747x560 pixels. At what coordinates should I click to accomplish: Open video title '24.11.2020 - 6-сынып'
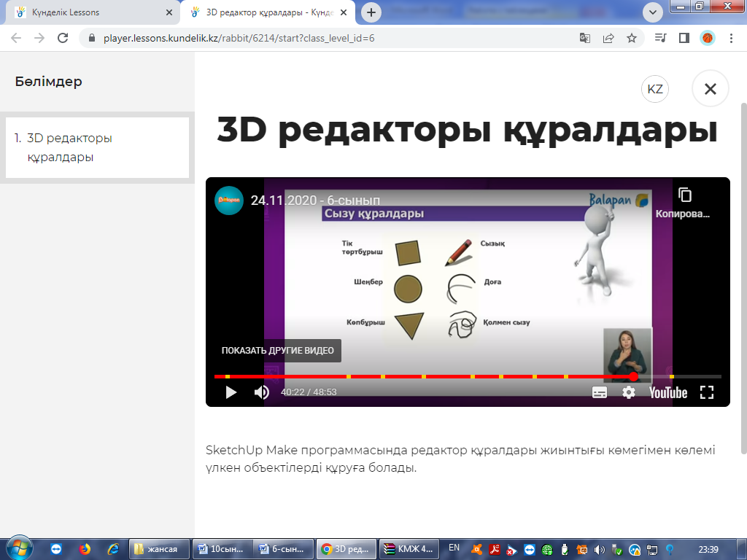pyautogui.click(x=315, y=201)
